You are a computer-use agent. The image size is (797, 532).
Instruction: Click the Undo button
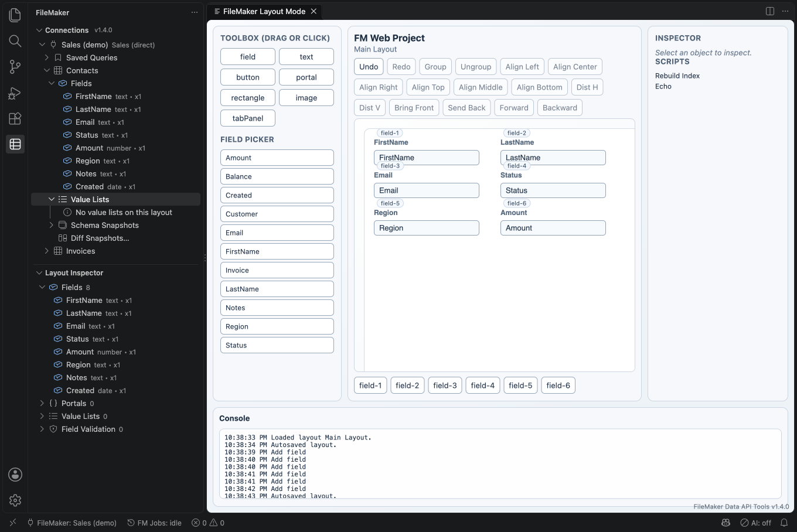coord(369,66)
